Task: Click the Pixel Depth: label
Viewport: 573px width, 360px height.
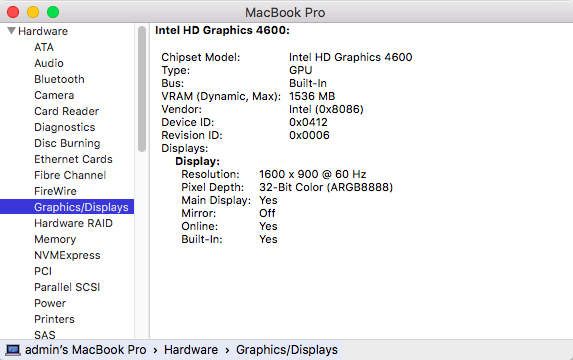Action: coord(213,187)
